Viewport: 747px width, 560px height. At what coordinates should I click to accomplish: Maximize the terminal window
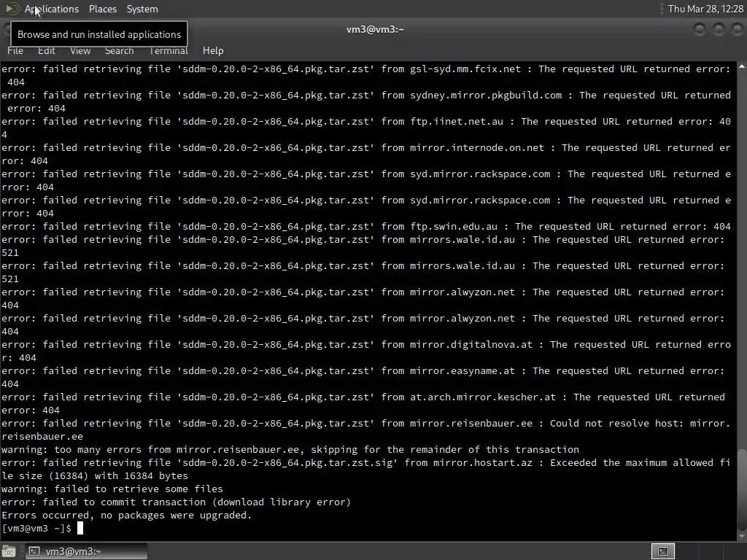click(x=718, y=29)
